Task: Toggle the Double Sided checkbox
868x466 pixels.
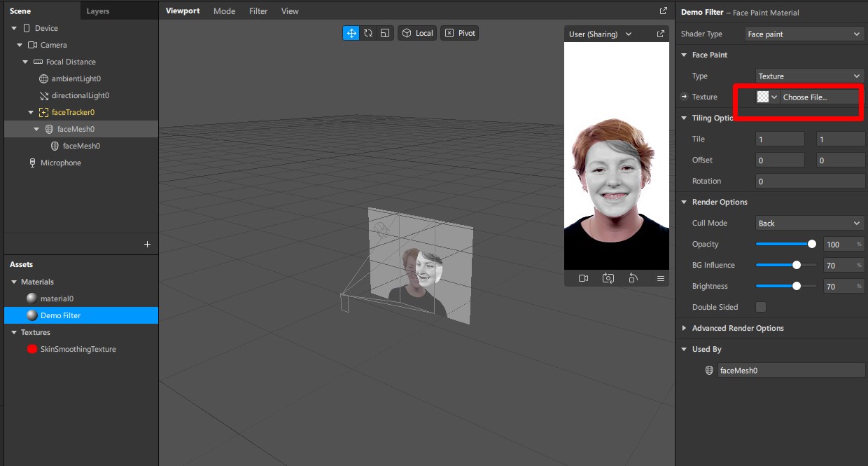Action: [761, 307]
